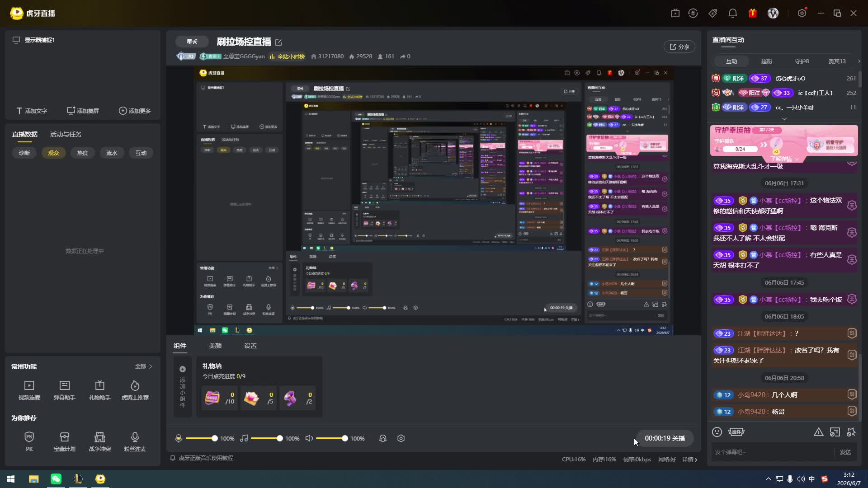Expand the contributor ranking list chevron
Viewport: 868px width, 488px height.
[784, 119]
